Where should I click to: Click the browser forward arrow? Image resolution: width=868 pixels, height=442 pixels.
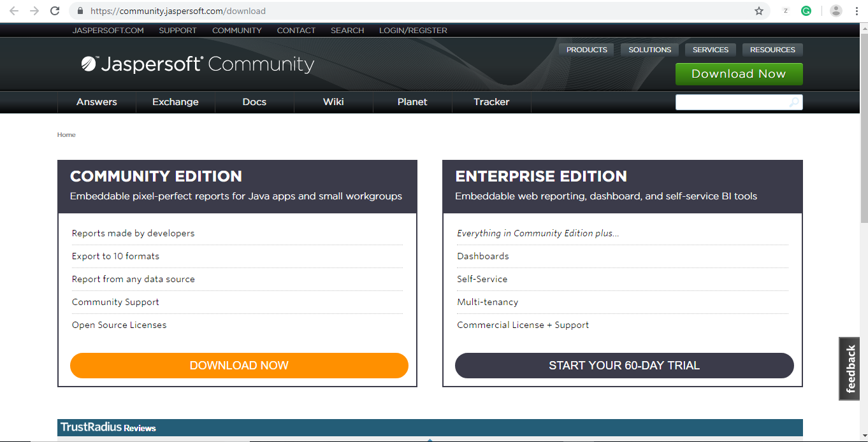34,11
